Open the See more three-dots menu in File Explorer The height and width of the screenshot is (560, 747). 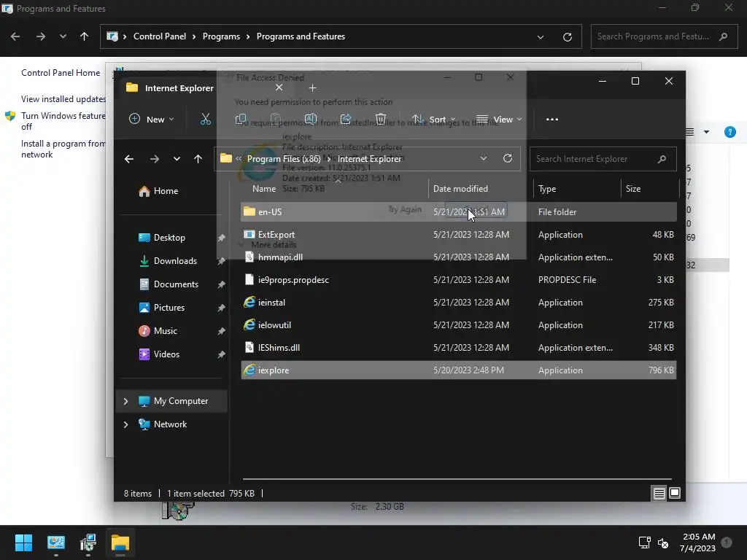pos(552,120)
